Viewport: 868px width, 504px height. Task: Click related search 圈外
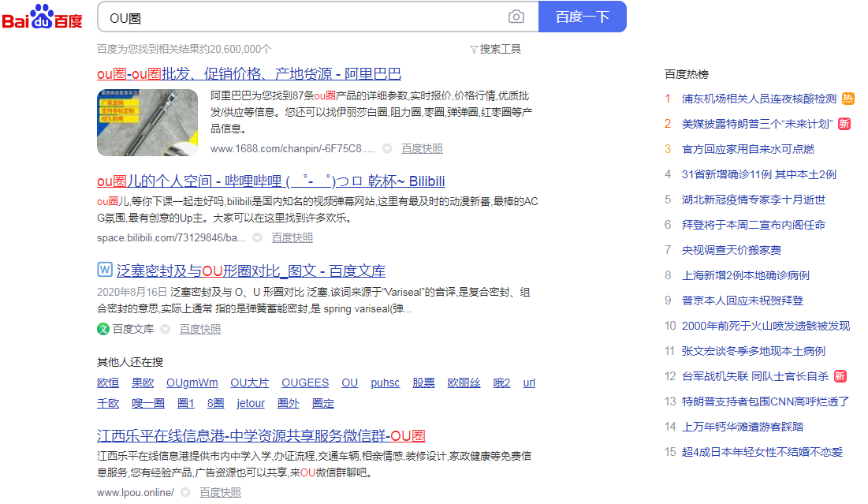(x=289, y=403)
